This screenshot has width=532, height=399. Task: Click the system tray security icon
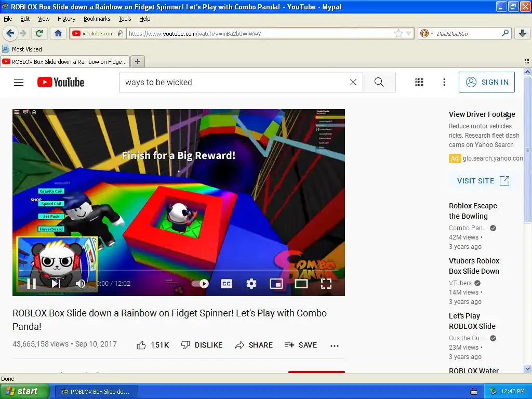tap(493, 391)
